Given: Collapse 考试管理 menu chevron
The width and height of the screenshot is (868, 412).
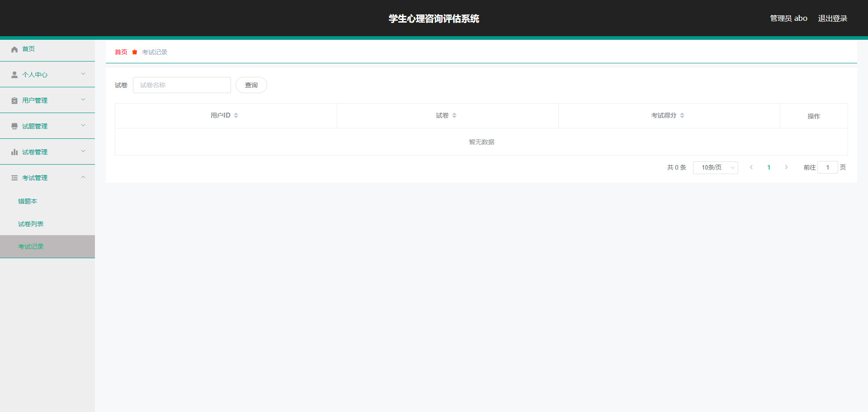Looking at the screenshot, I should 83,177.
